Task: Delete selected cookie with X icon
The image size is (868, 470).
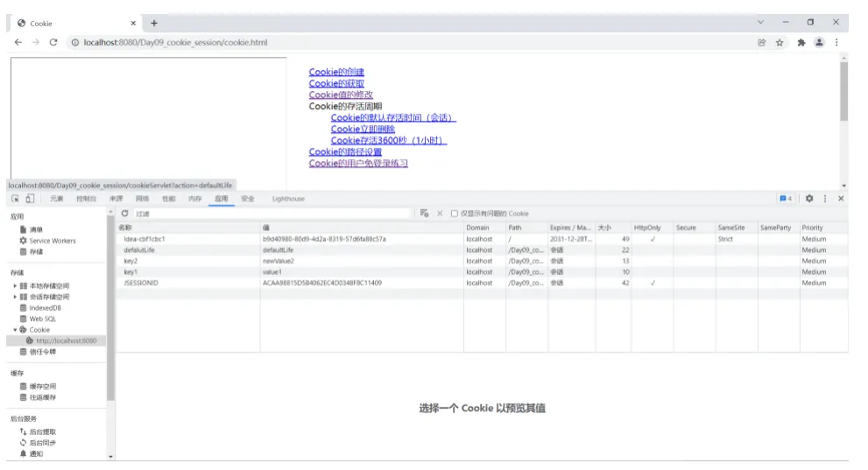Action: pos(440,214)
